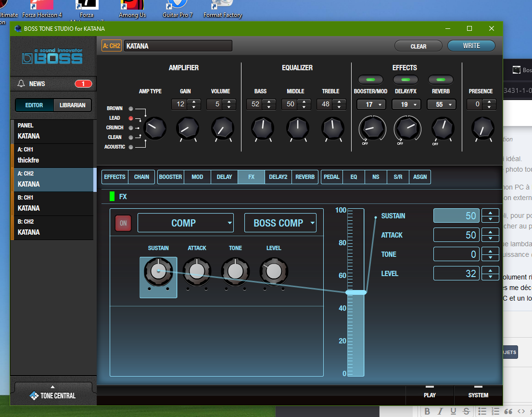Toggle the FX ON button off
The image size is (532, 417).
123,223
